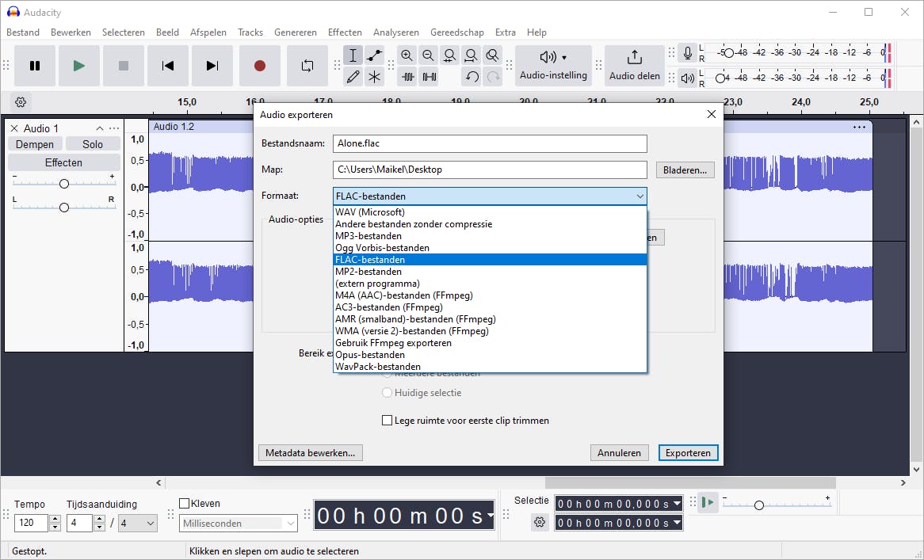Select M4A (AAC)-bestanden (FFmpeg) option

click(x=491, y=295)
